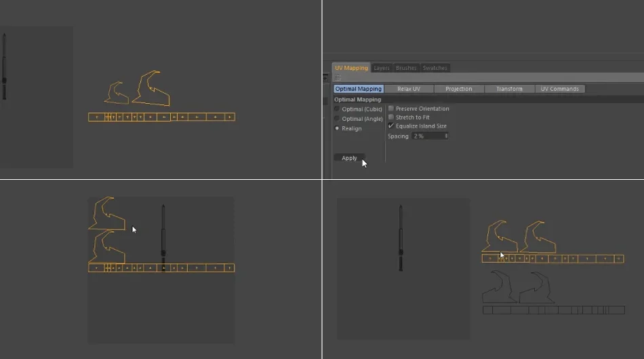Click the Apply button
This screenshot has height=359, width=644.
pyautogui.click(x=349, y=158)
